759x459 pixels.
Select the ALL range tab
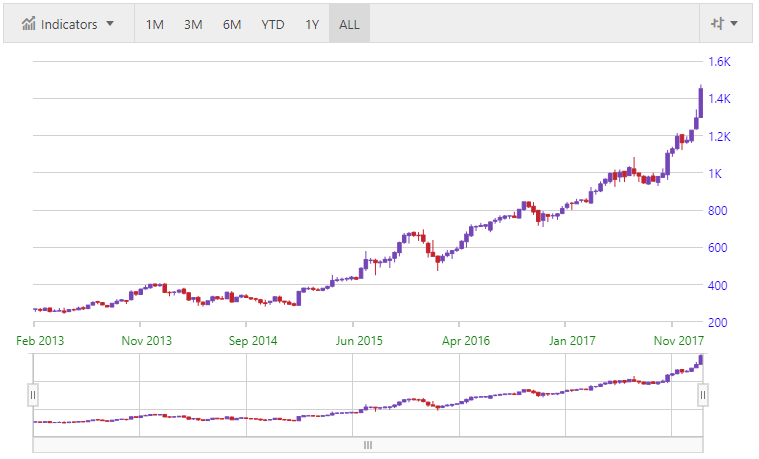coord(350,24)
